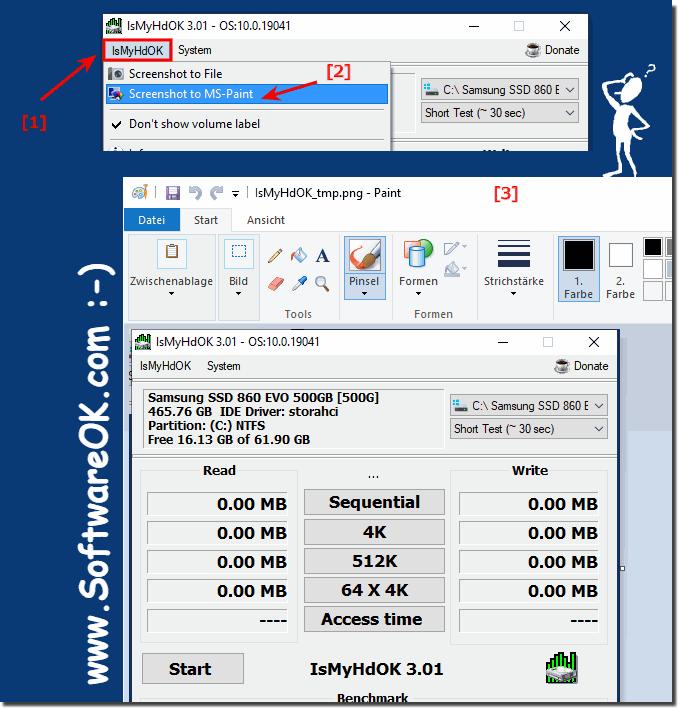Click the Bild selection rectangle icon
This screenshot has width=679, height=709.
pos(239,253)
